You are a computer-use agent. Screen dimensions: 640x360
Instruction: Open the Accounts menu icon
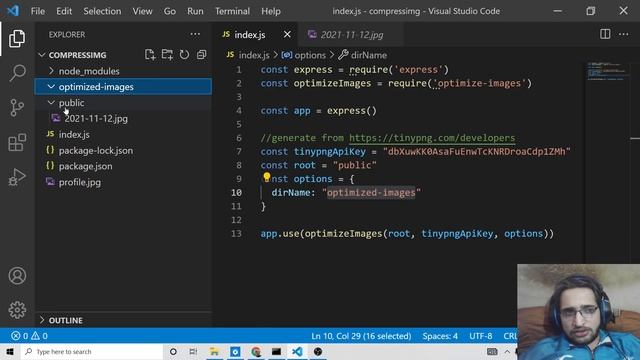[x=17, y=276]
